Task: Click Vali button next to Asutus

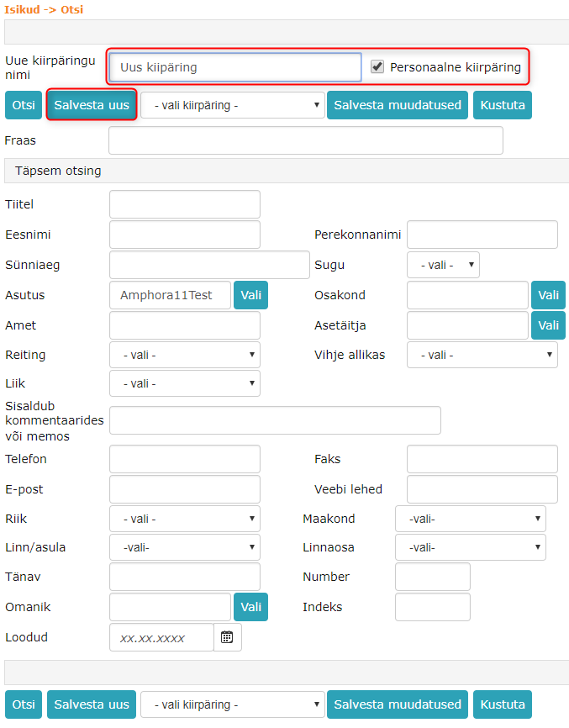Action: 251,295
